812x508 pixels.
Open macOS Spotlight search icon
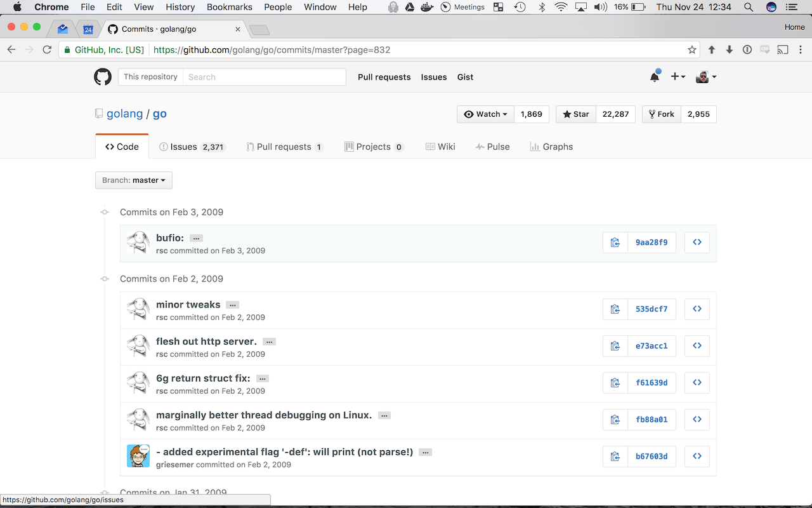click(749, 7)
